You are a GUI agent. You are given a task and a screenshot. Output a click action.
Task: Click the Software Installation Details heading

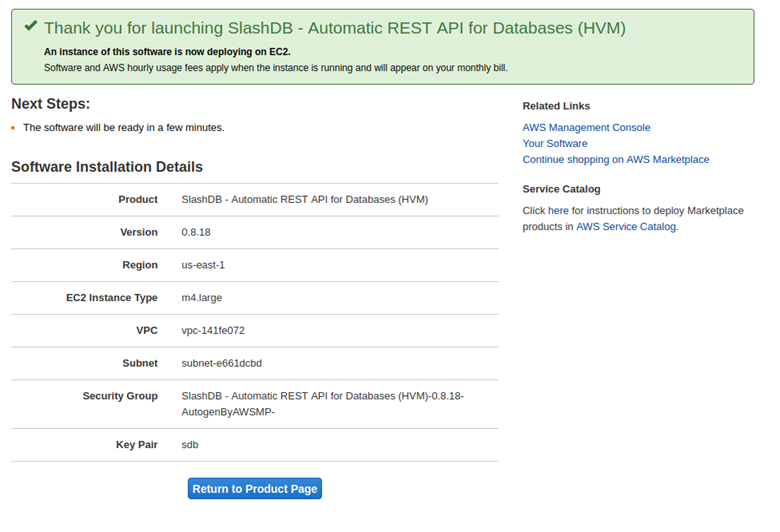[107, 167]
